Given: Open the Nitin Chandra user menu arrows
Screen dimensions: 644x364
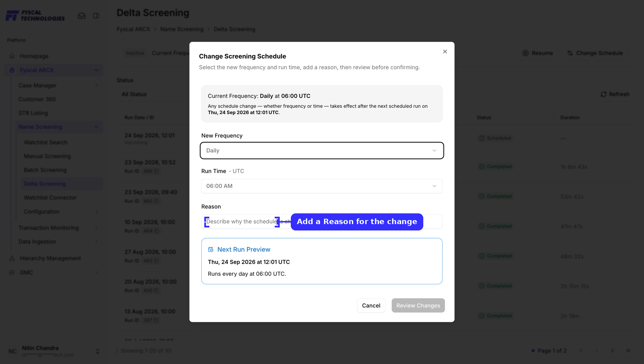Looking at the screenshot, I should 97,351.
